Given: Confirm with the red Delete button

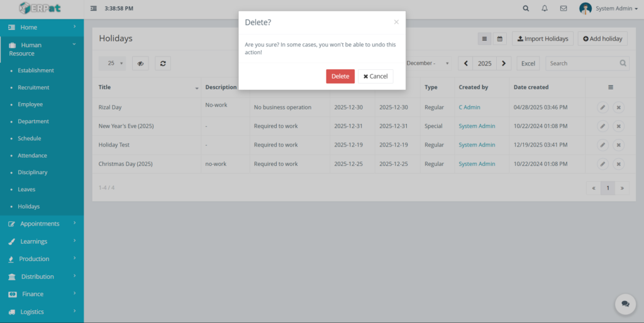Looking at the screenshot, I should 340,76.
